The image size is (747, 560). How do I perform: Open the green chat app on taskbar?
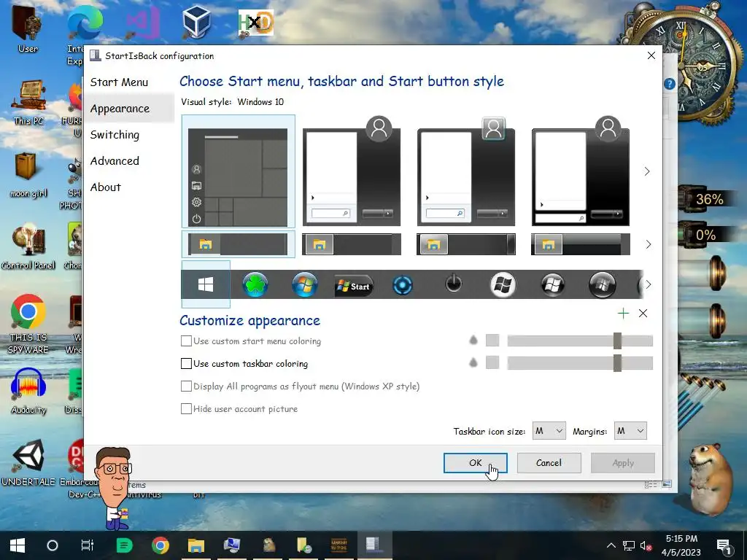(125, 545)
